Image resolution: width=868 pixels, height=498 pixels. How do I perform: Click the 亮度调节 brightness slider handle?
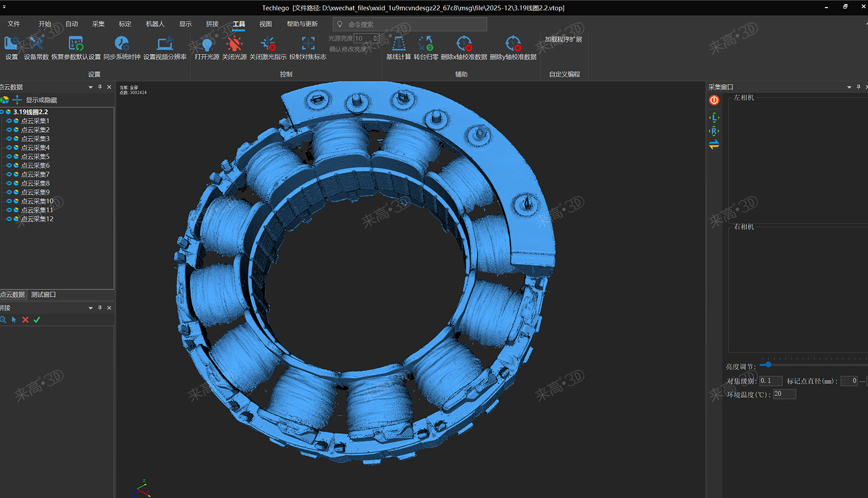[x=768, y=365]
